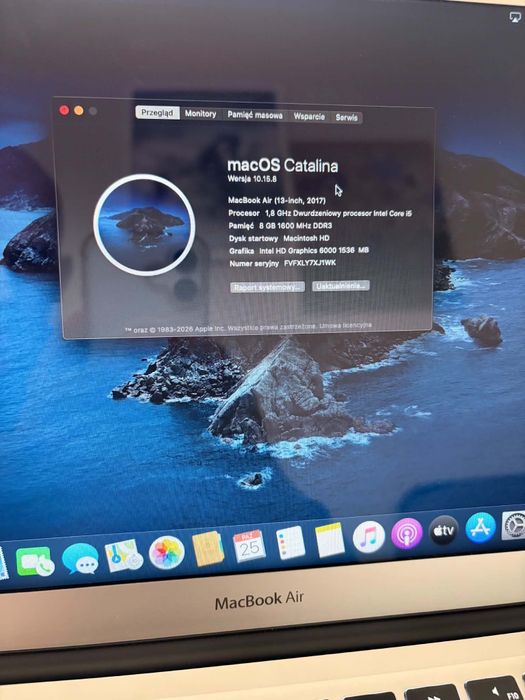This screenshot has height=700, width=525.
Task: Open the Pamięć masowa tab
Action: 255,115
